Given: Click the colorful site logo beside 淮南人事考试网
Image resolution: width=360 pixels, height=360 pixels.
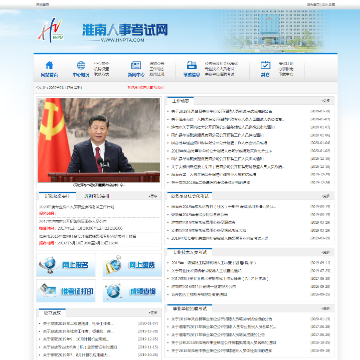Looking at the screenshot, I should point(50,30).
